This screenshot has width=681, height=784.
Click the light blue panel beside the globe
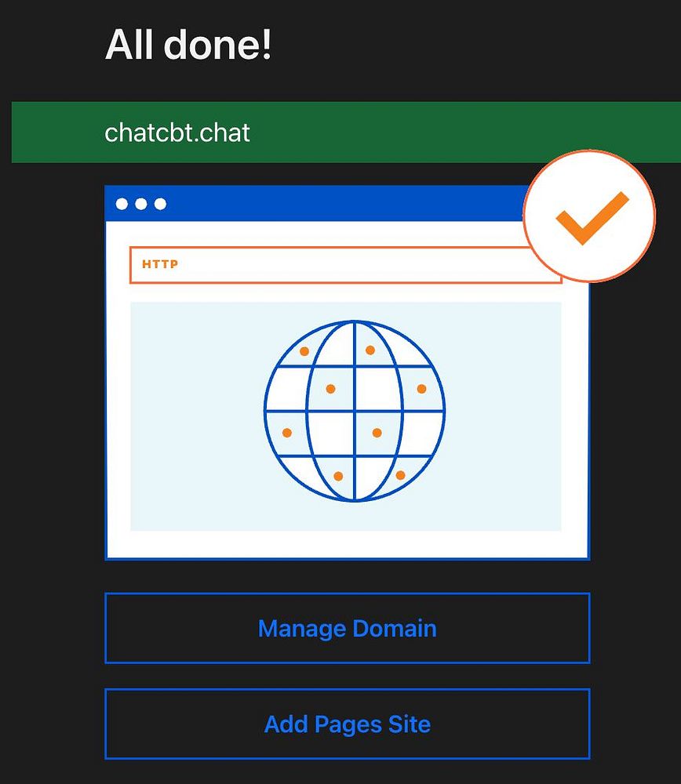point(195,415)
